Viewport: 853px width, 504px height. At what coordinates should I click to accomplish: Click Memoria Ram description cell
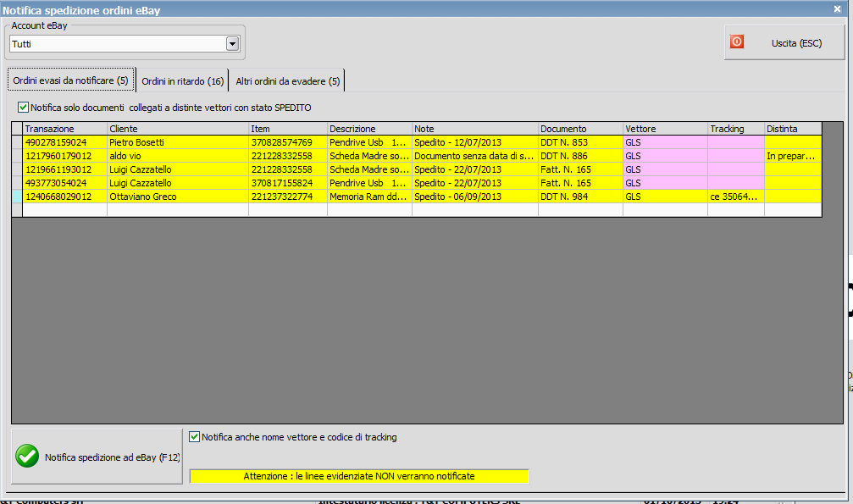pyautogui.click(x=369, y=197)
